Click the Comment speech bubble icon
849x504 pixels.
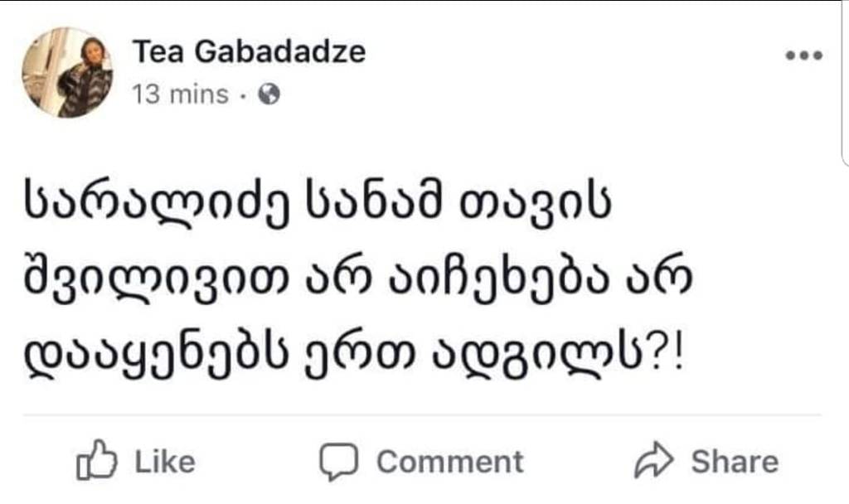[x=338, y=462]
